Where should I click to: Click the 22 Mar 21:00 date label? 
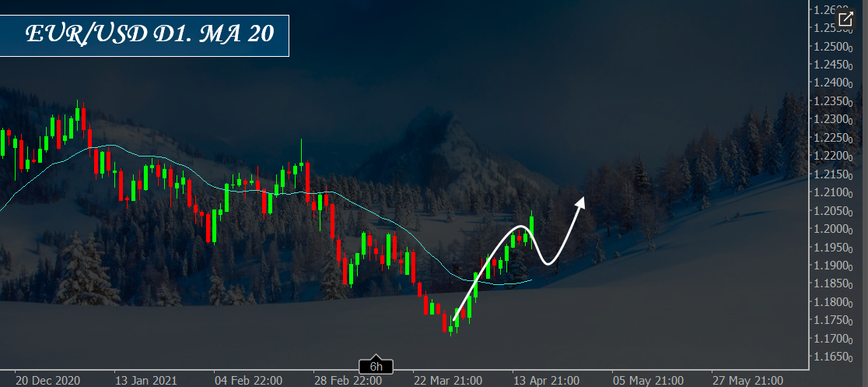pyautogui.click(x=448, y=381)
